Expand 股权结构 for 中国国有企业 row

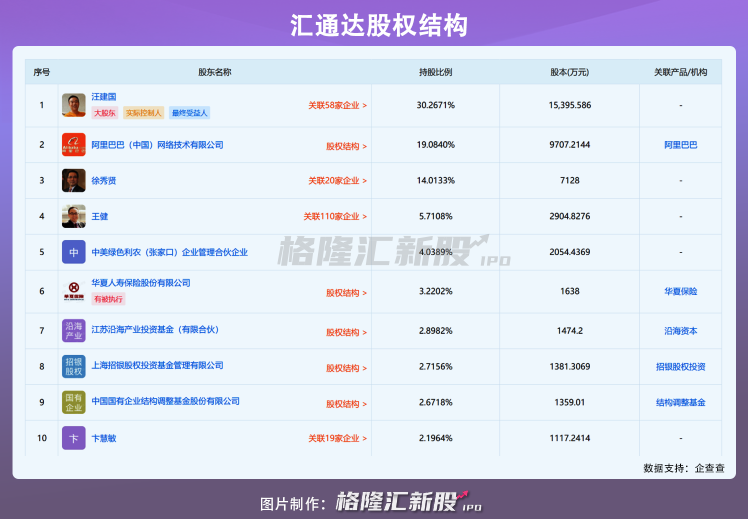point(346,404)
